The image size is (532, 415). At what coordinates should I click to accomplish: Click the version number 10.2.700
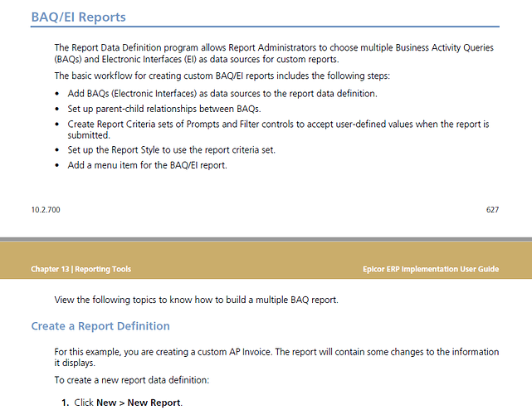(x=46, y=210)
